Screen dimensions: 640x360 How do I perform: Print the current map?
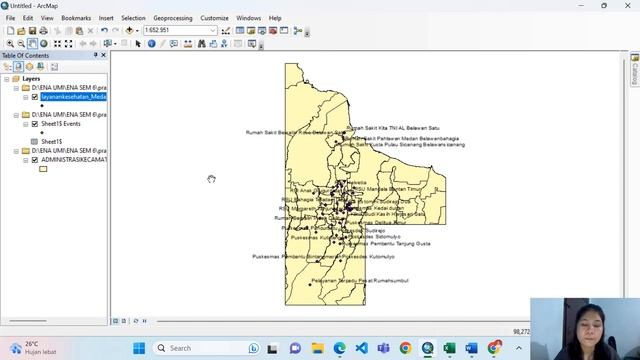point(43,31)
